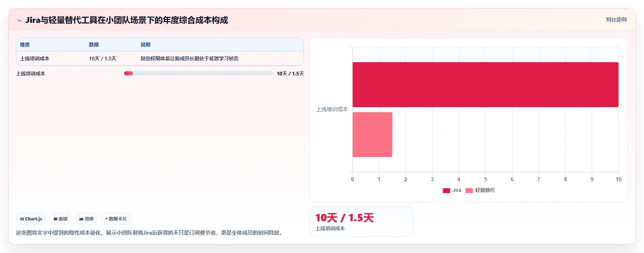This screenshot has width=644, height=253.
Task: Click the 维度 column header
Action: pyautogui.click(x=25, y=45)
